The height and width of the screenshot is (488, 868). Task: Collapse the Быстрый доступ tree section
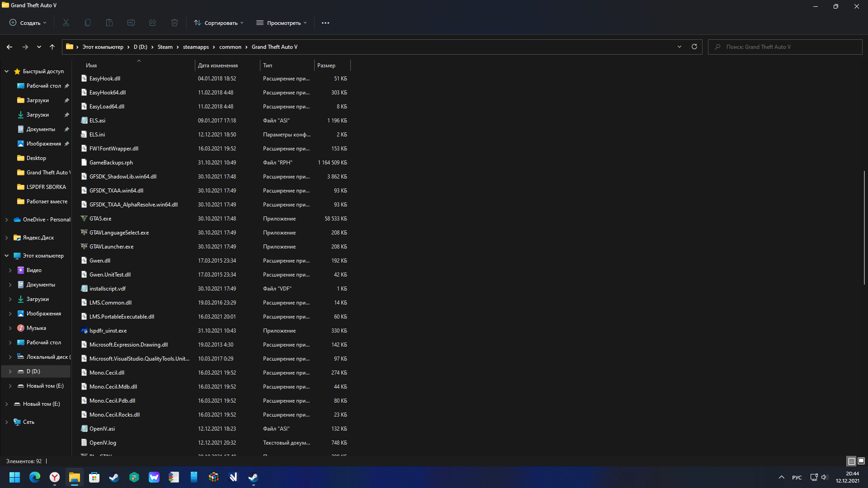[x=7, y=71]
